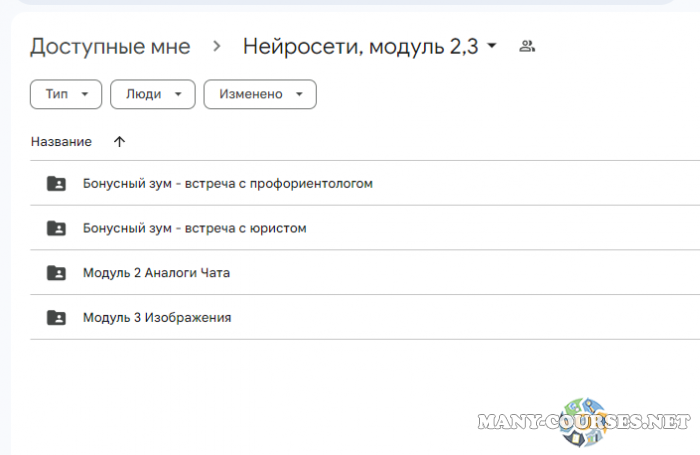Screen dimensions: 700x455
Task: Sort by the Название column header
Action: [x=61, y=142]
